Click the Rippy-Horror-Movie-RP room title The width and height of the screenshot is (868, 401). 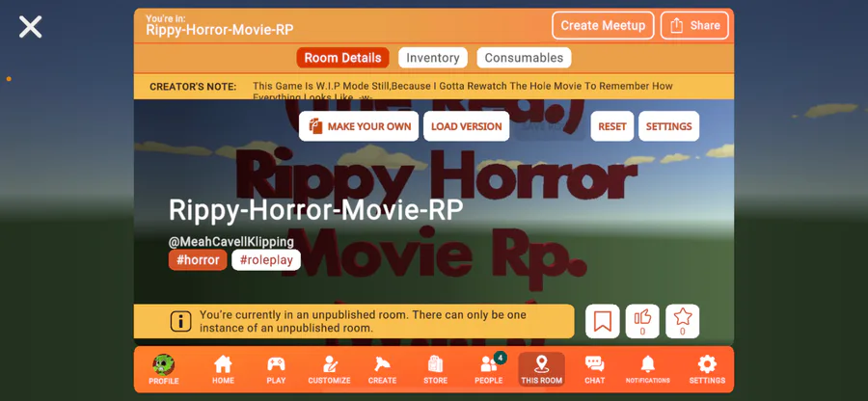(315, 211)
